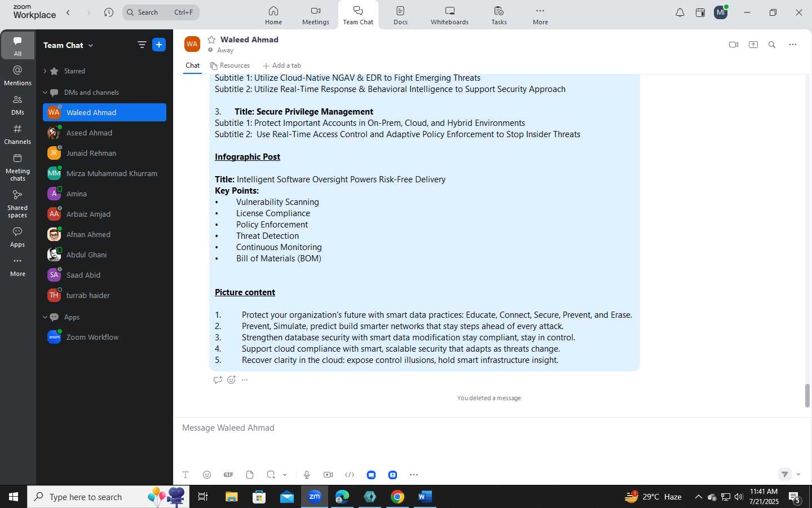Image resolution: width=812 pixels, height=508 pixels.
Task: Switch to the Resources tab
Action: 230,65
